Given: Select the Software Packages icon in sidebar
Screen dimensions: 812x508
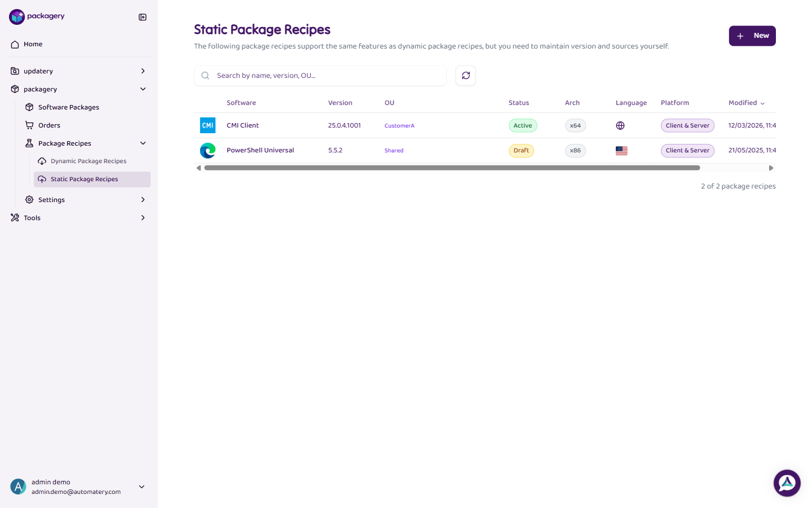Looking at the screenshot, I should coord(29,107).
